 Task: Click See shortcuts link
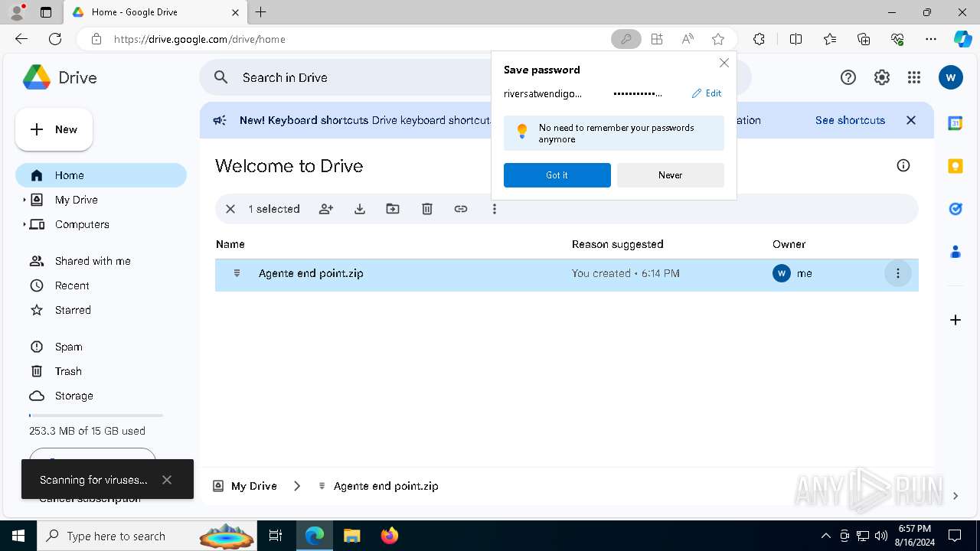coord(850,120)
